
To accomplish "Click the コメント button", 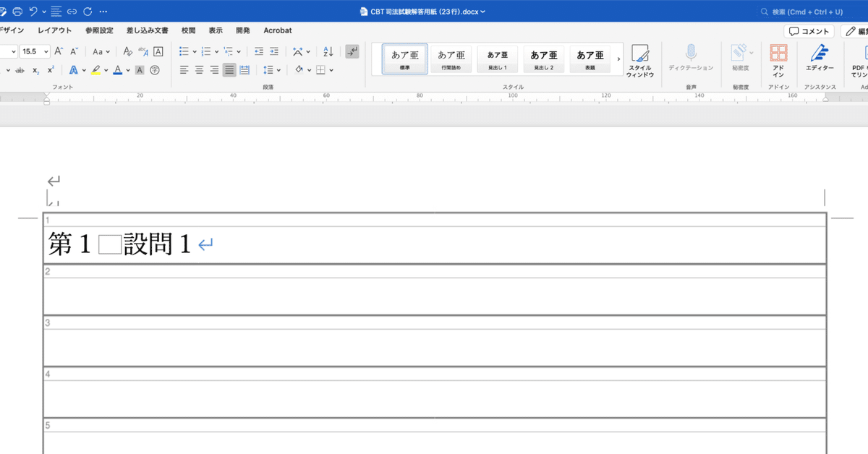I will coord(809,31).
